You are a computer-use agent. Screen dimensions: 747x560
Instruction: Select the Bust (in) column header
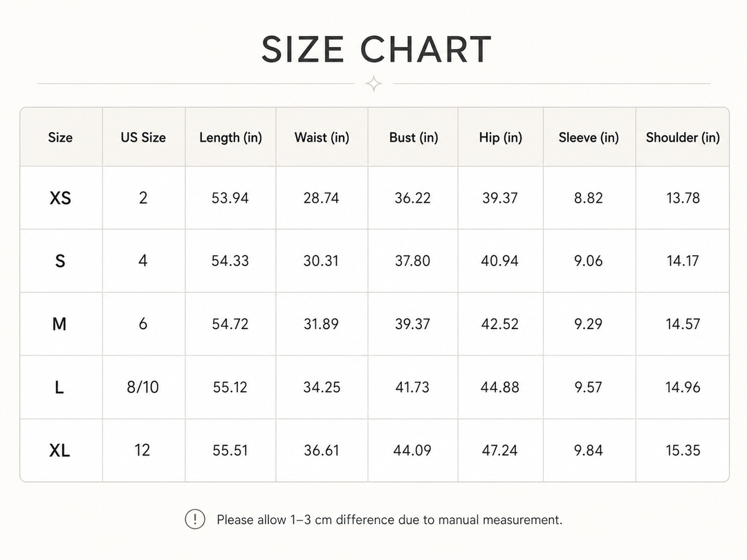click(x=414, y=138)
